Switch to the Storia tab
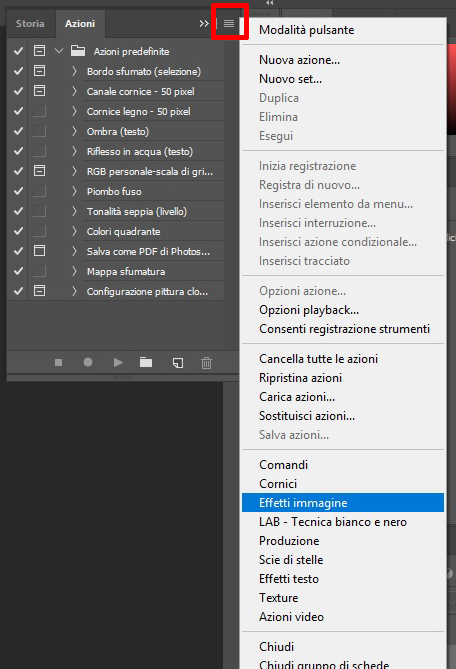Image resolution: width=456 pixels, height=669 pixels. click(30, 23)
